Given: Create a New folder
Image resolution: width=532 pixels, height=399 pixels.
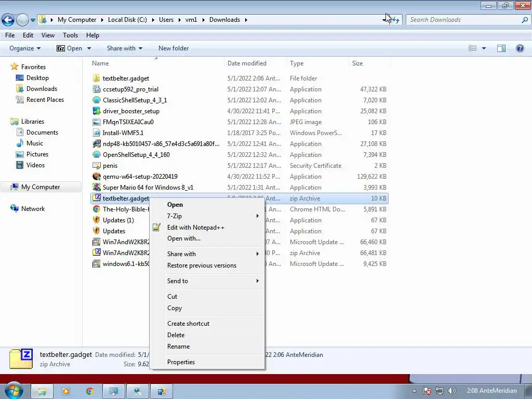Looking at the screenshot, I should [x=174, y=48].
